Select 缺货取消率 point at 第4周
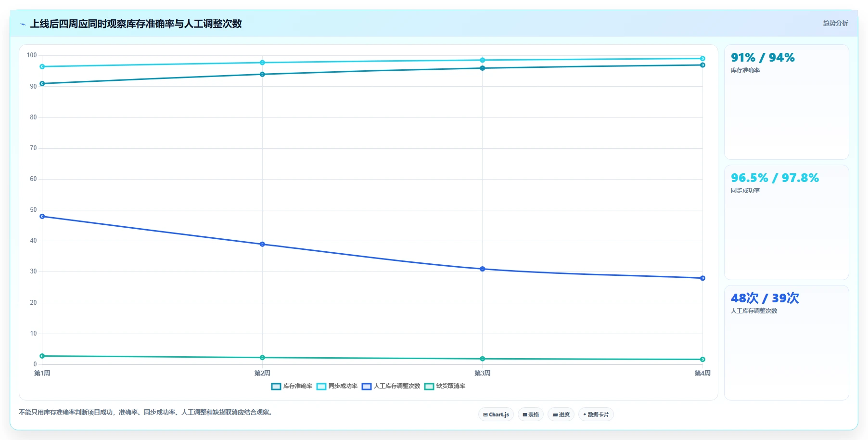 (702, 360)
